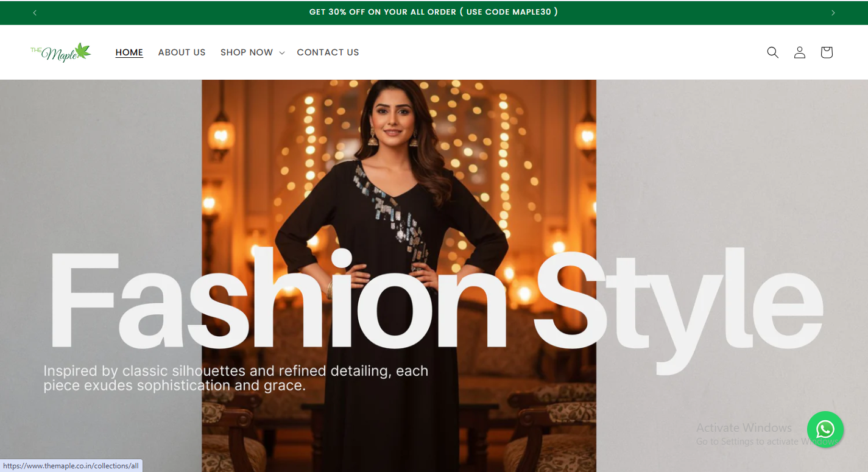
Task: Advance to next announcement with right arrow
Action: click(x=833, y=13)
